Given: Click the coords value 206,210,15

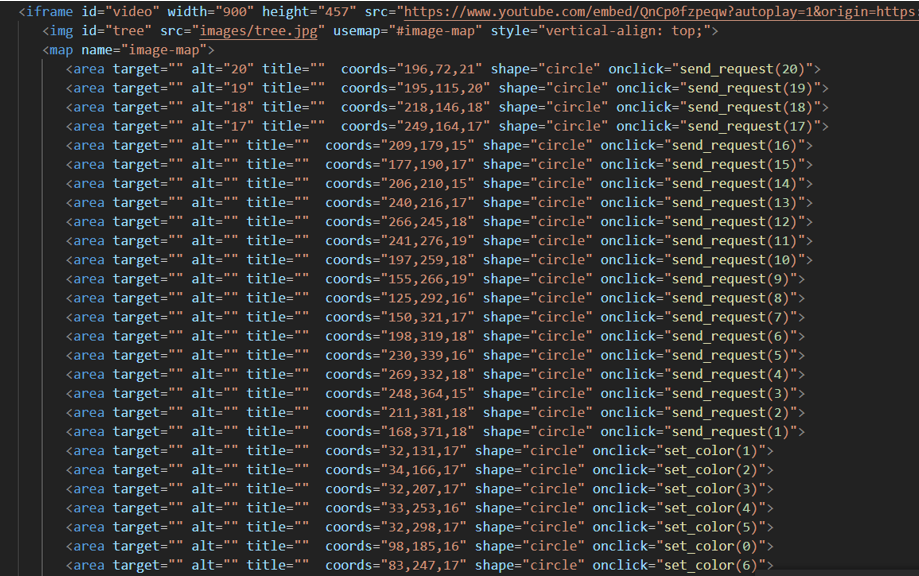Looking at the screenshot, I should [427, 184].
